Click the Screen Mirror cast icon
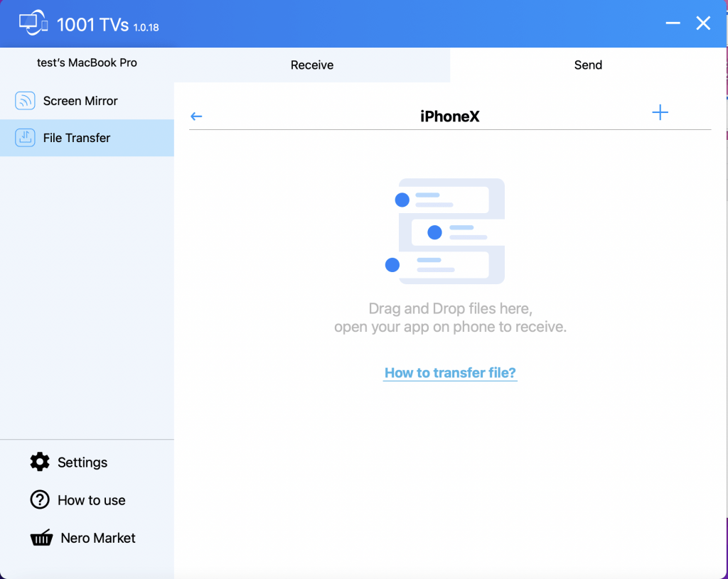The height and width of the screenshot is (579, 728). click(x=25, y=101)
